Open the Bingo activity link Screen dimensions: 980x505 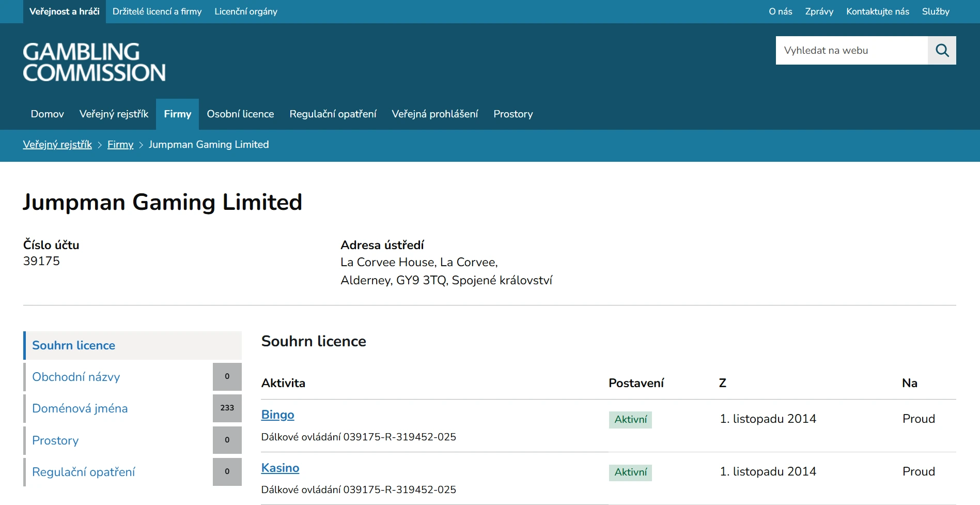[x=277, y=415]
